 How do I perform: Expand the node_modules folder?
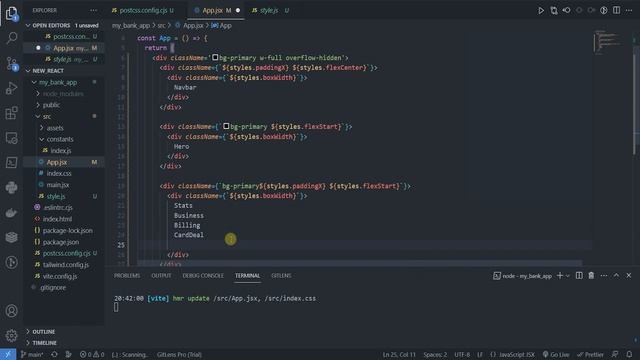(63, 93)
